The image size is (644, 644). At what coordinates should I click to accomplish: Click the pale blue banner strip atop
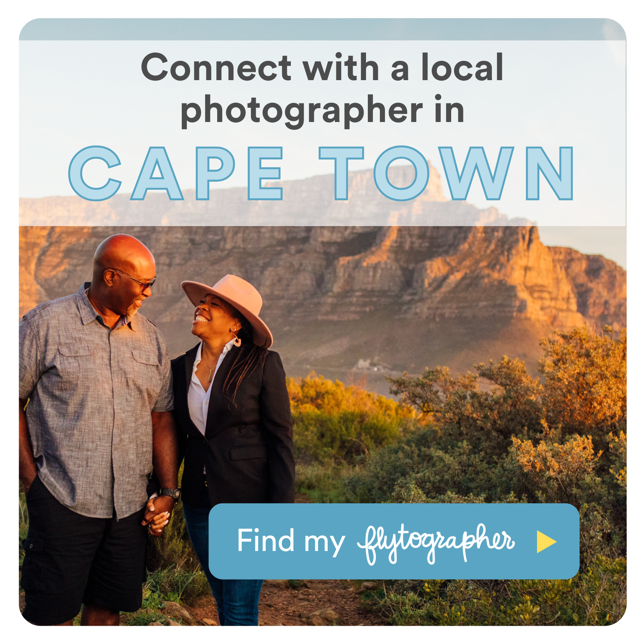coord(322,29)
